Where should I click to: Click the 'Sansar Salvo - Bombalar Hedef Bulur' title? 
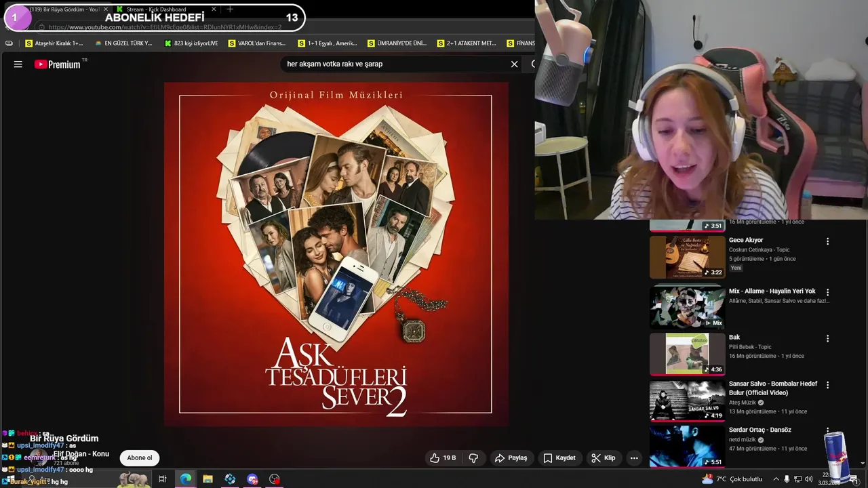(773, 388)
